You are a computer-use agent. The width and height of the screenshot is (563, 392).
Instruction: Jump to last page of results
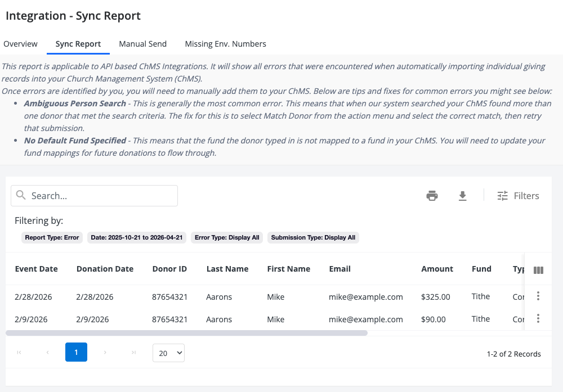click(133, 353)
